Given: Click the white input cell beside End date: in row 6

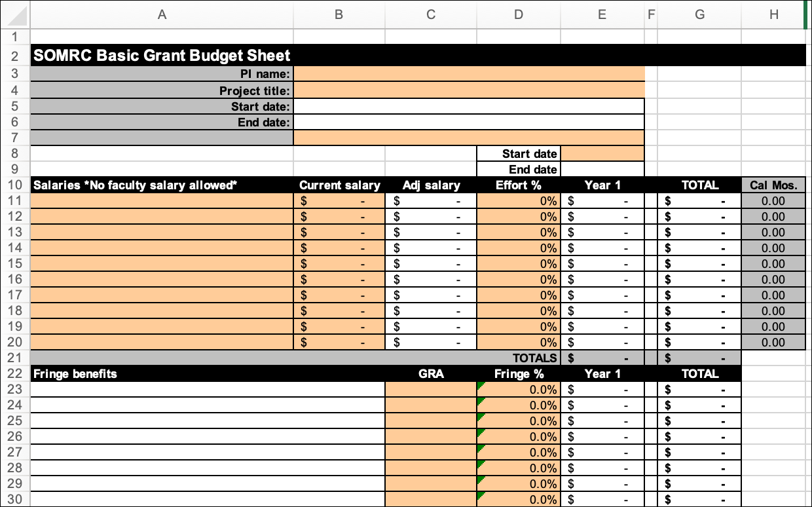Looking at the screenshot, I should pyautogui.click(x=469, y=122).
